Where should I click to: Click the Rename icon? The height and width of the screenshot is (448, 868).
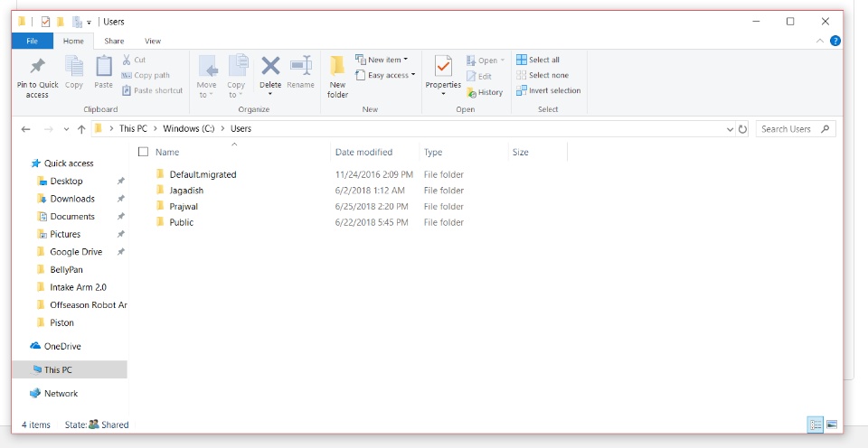[x=300, y=66]
